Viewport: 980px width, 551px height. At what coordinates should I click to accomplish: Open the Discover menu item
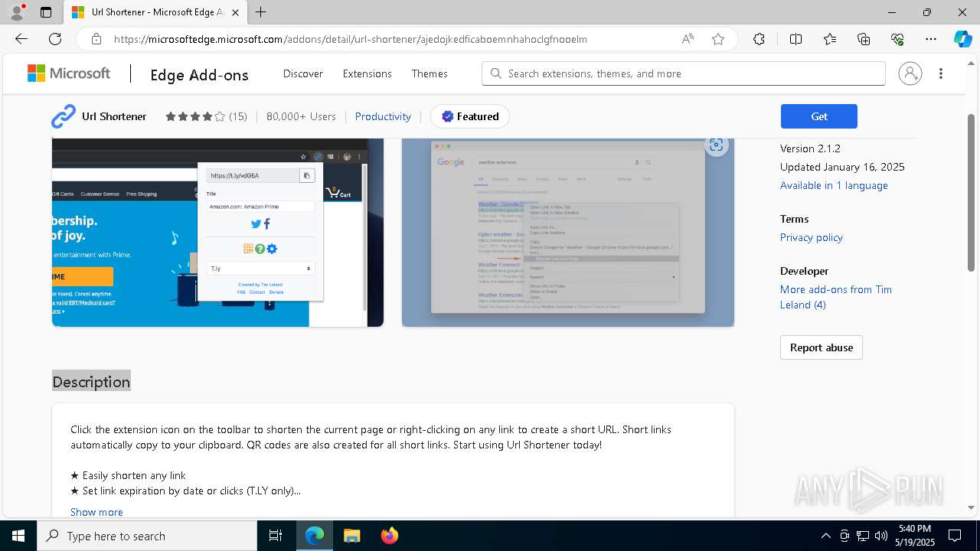[303, 73]
